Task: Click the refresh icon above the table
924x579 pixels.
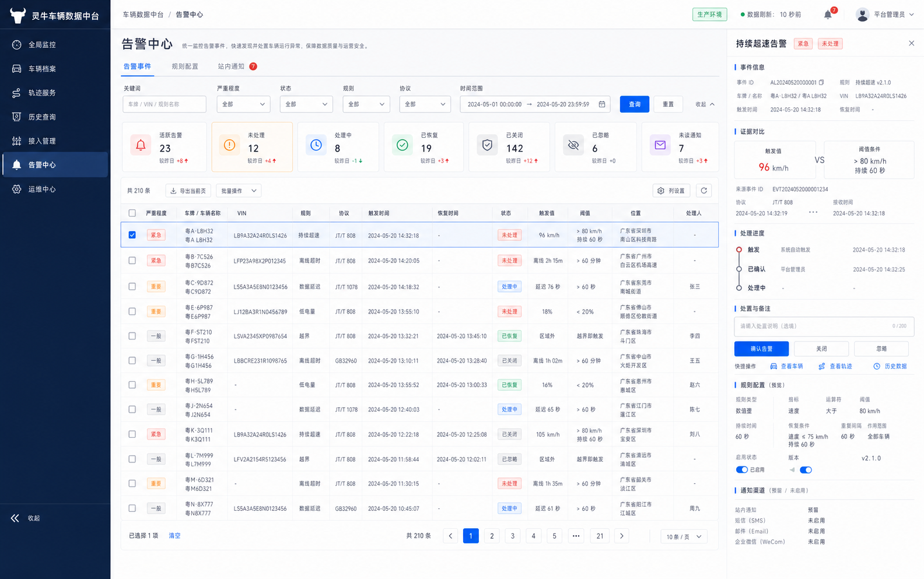Action: coord(703,191)
